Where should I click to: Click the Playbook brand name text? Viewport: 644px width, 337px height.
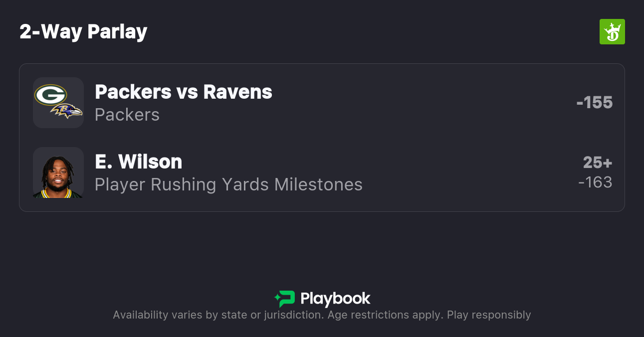coord(335,299)
